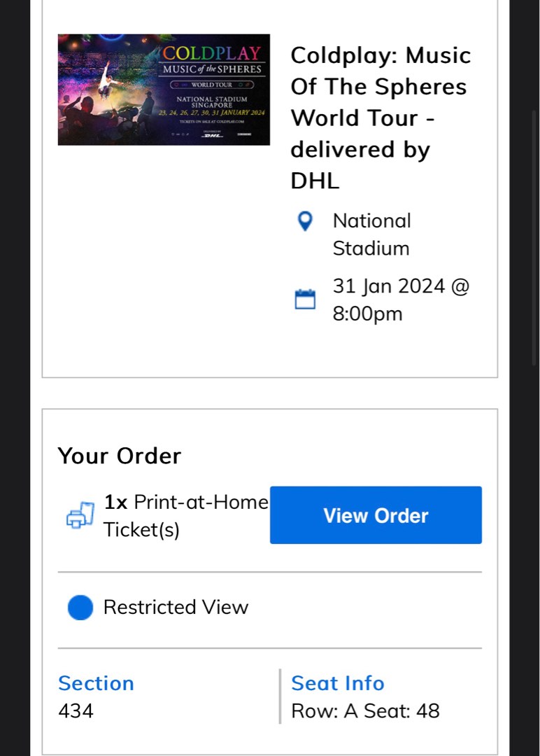Open the Coldplay event title link
The width and height of the screenshot is (540, 756).
click(x=380, y=118)
